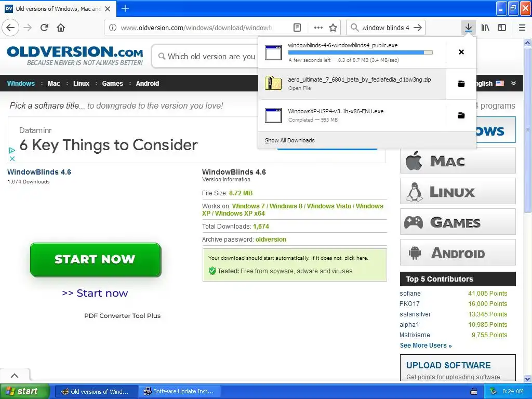
Task: Open the WindowBlinds 4.6 title link
Action: (x=39, y=172)
